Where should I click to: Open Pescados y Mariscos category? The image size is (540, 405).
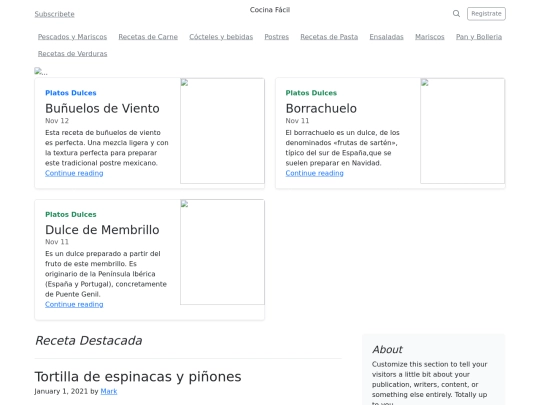[72, 37]
